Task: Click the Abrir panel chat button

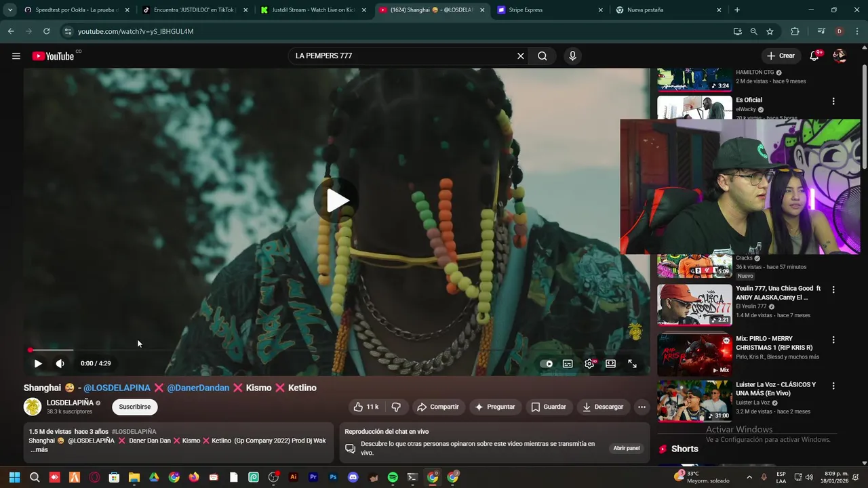Action: tap(627, 448)
